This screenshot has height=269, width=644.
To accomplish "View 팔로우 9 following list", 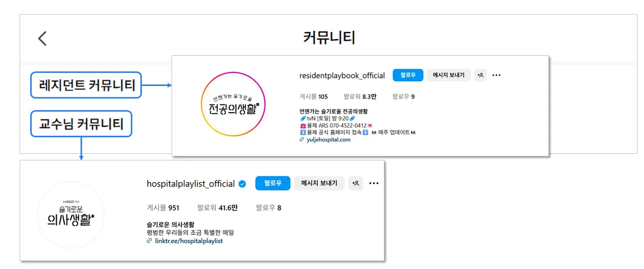I will [404, 97].
